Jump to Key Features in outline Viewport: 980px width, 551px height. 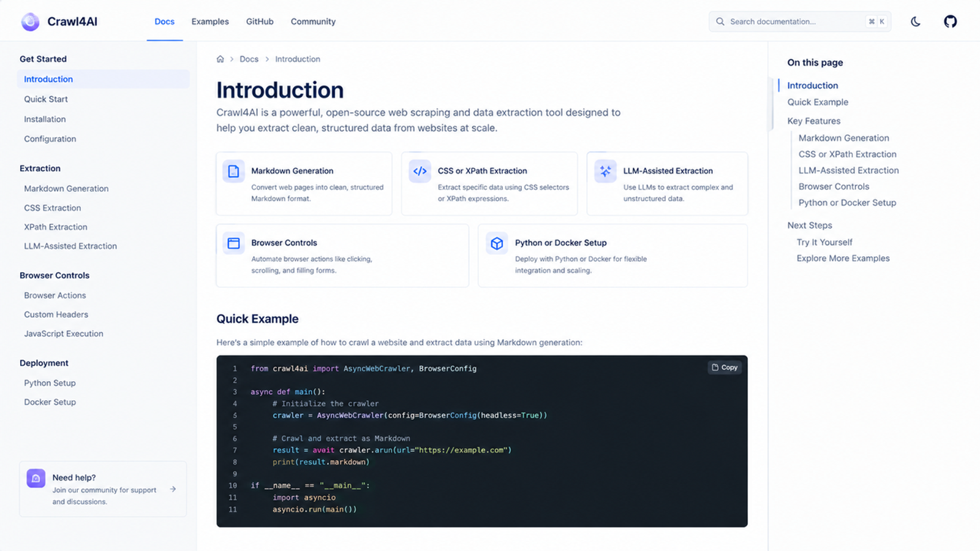[814, 121]
